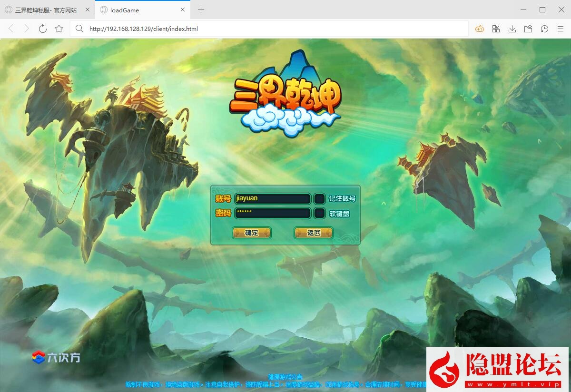Close the loadGame tab
571x392 pixels.
click(183, 10)
